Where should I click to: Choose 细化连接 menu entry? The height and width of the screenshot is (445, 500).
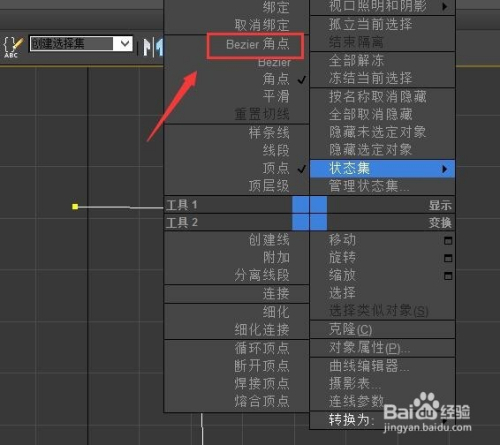(x=262, y=330)
